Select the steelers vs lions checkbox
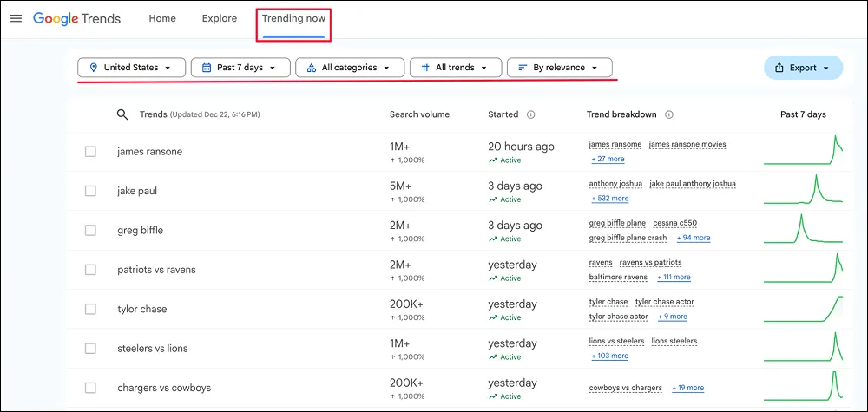The height and width of the screenshot is (412, 868). pos(90,349)
